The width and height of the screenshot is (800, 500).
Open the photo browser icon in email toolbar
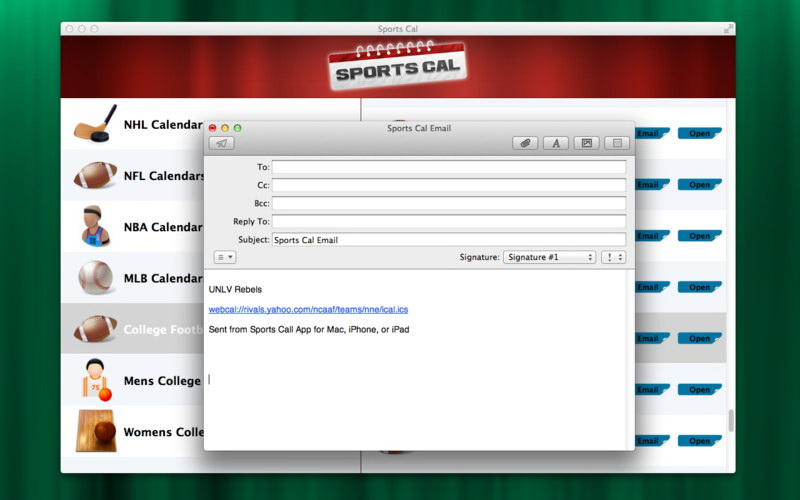coord(587,143)
